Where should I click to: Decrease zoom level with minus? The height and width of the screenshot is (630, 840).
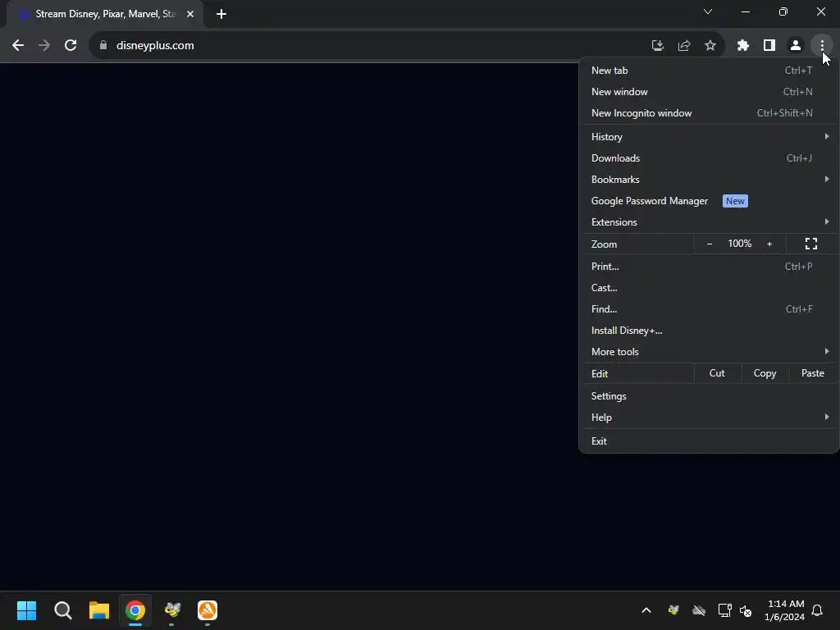(710, 244)
